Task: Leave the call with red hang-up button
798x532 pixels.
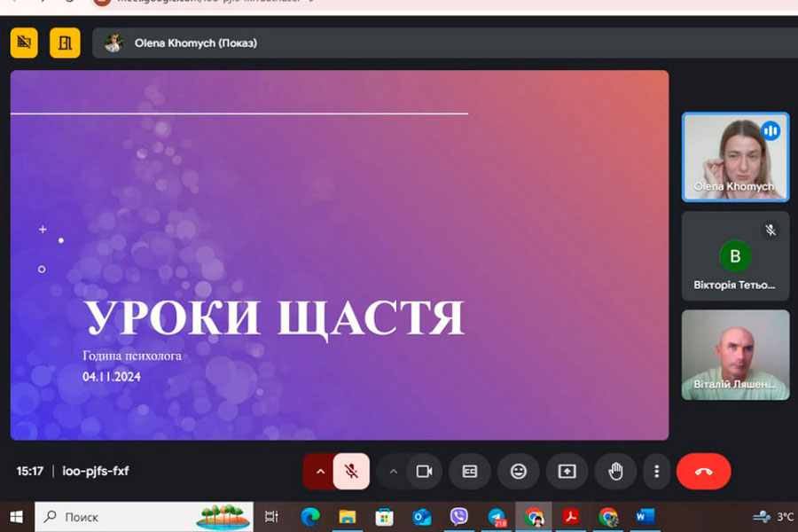Action: tap(703, 472)
